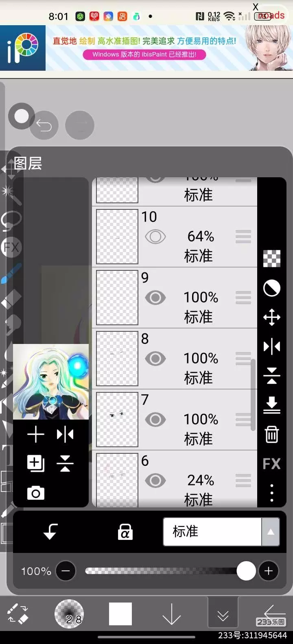
Task: Expand blend mode list with arrow button
Action: [271, 532]
